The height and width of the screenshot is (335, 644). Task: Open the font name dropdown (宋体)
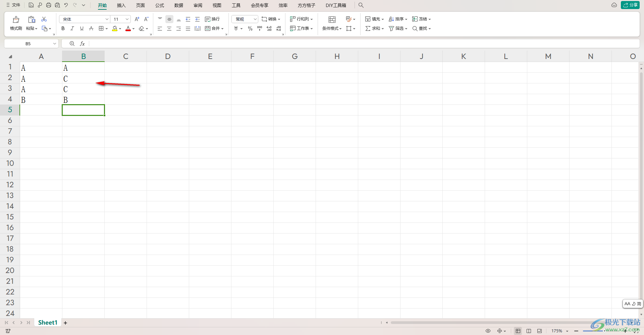[x=107, y=19]
